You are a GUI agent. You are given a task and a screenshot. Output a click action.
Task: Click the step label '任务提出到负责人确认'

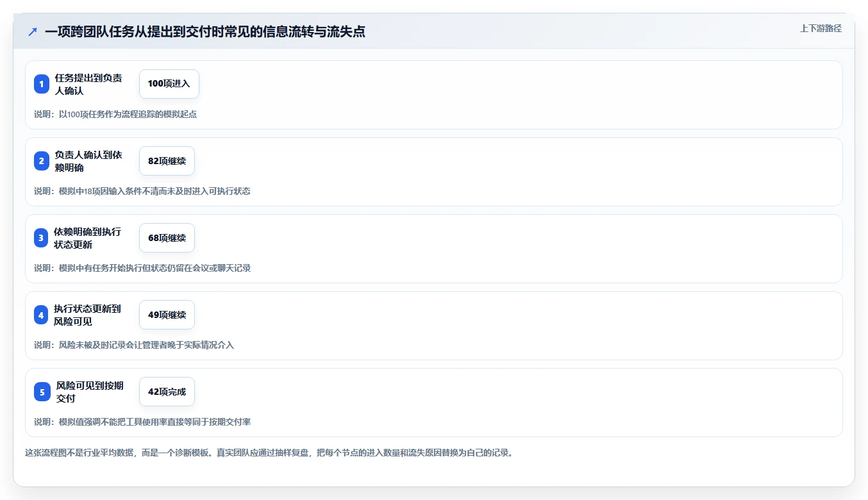tap(88, 84)
